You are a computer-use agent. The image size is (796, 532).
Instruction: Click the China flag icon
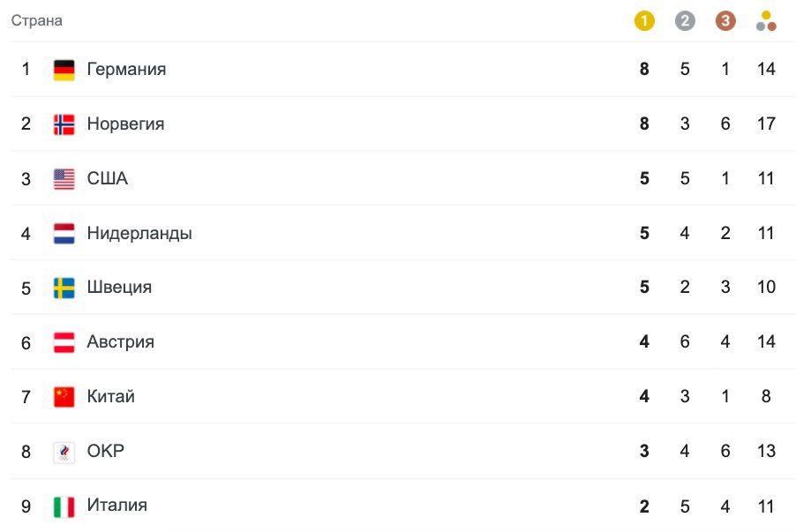[64, 397]
